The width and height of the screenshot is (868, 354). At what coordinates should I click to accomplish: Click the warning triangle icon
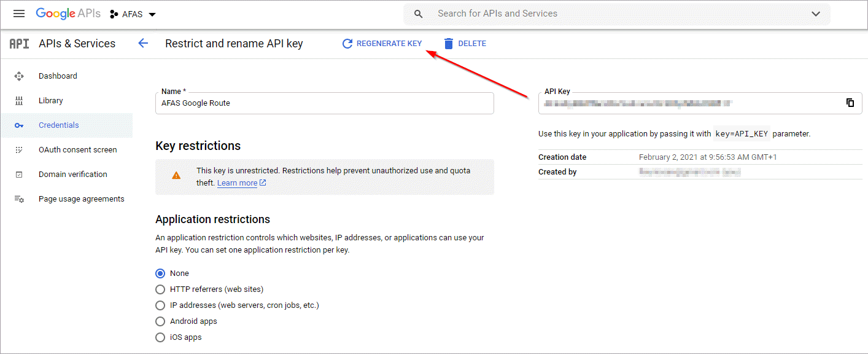177,175
